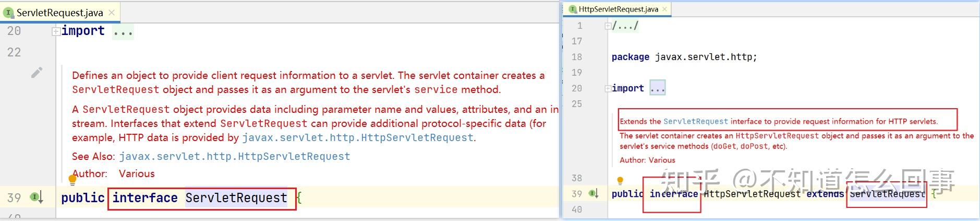This screenshot has width=980, height=221.
Task: Click line number 39 in ServletRequest.java gutter
Action: (14, 198)
